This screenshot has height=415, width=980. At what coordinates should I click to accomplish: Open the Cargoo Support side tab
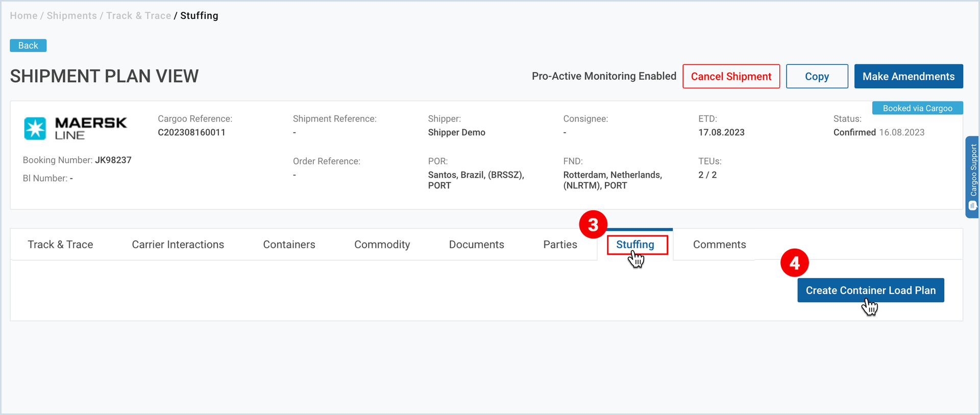click(x=972, y=177)
